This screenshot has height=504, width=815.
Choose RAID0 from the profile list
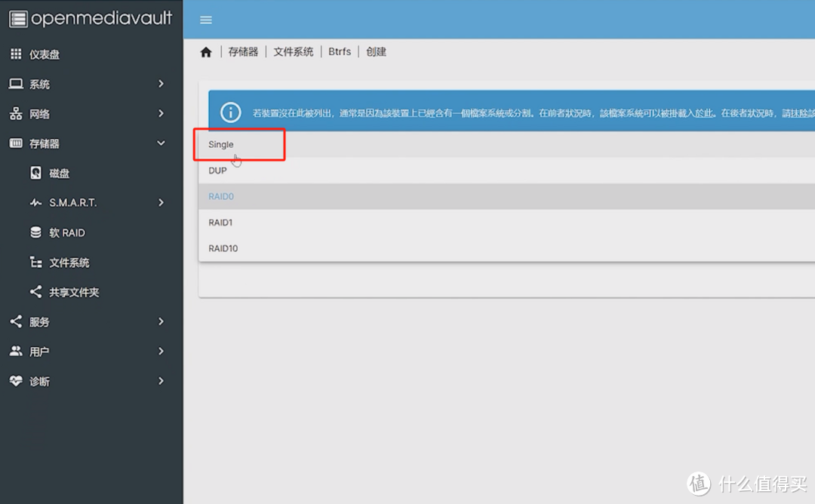coord(507,196)
